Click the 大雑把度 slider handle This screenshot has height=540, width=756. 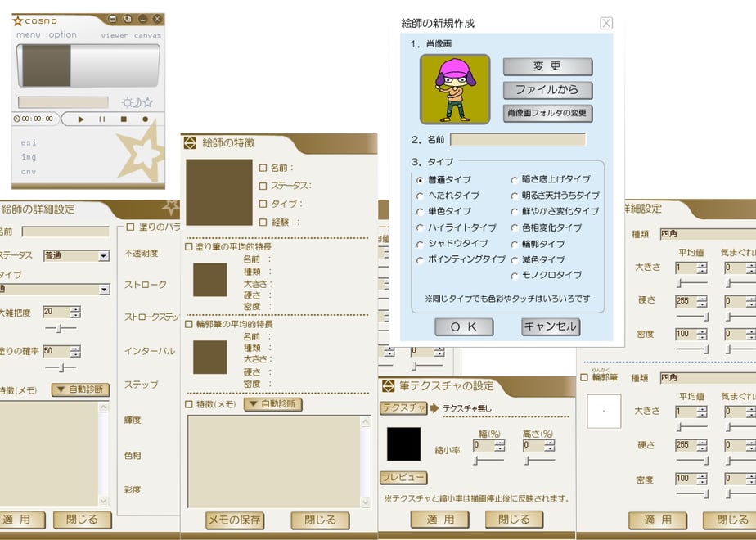pyautogui.click(x=59, y=329)
